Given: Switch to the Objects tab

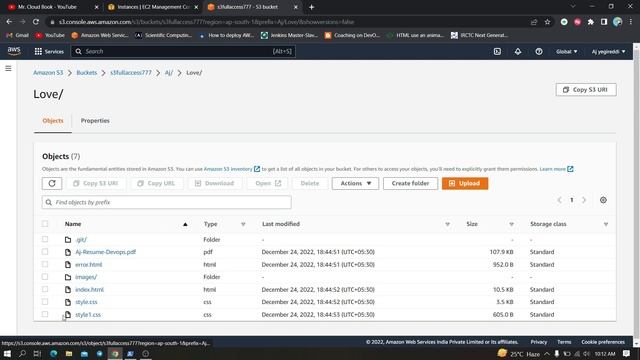Looking at the screenshot, I should point(53,121).
